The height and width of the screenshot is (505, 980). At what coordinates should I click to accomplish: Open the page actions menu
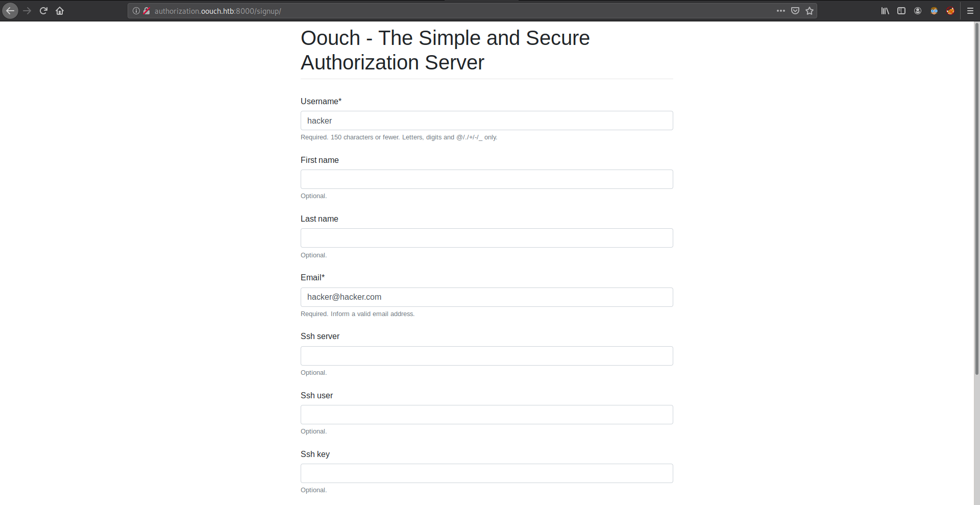(x=781, y=11)
